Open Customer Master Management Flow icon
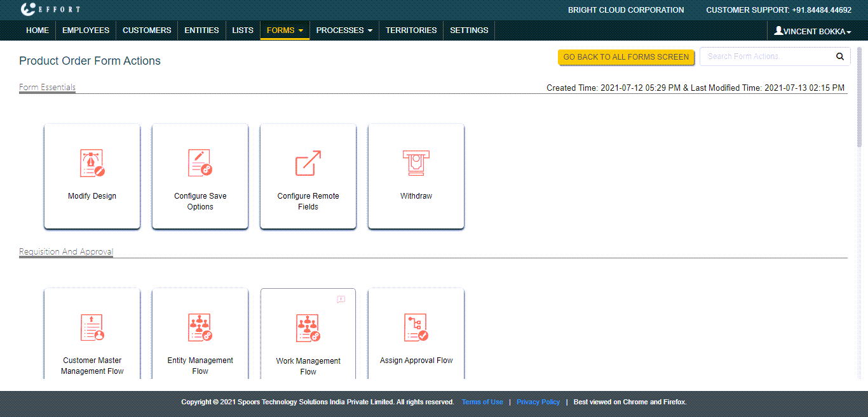868x417 pixels. [92, 328]
